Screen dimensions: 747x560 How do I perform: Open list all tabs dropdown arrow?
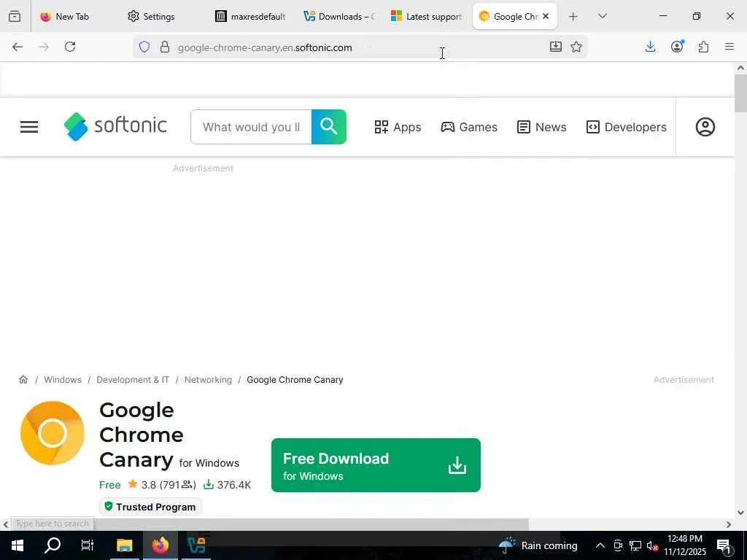click(x=602, y=16)
